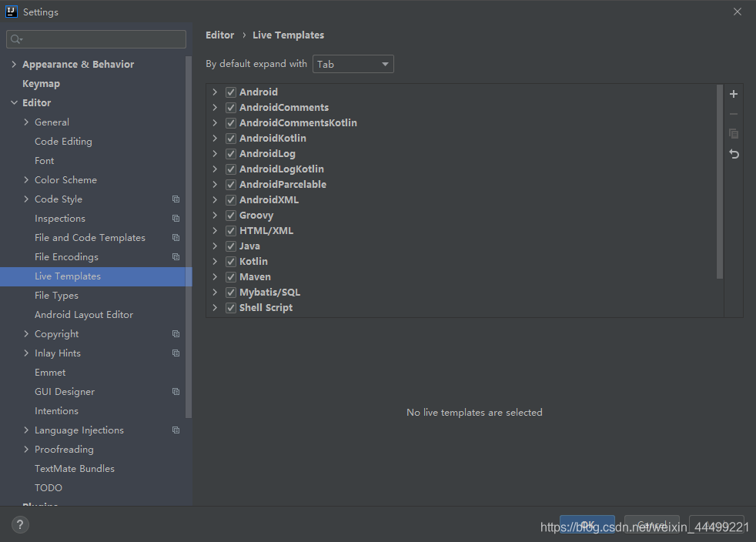Image resolution: width=756 pixels, height=542 pixels.
Task: Expand the AndroidXML template group
Action: 215,199
